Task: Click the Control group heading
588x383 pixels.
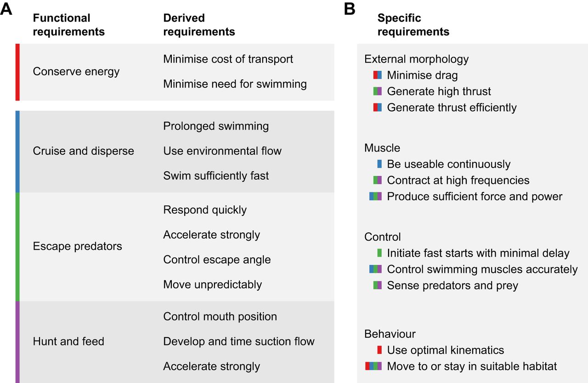Action: tap(382, 237)
